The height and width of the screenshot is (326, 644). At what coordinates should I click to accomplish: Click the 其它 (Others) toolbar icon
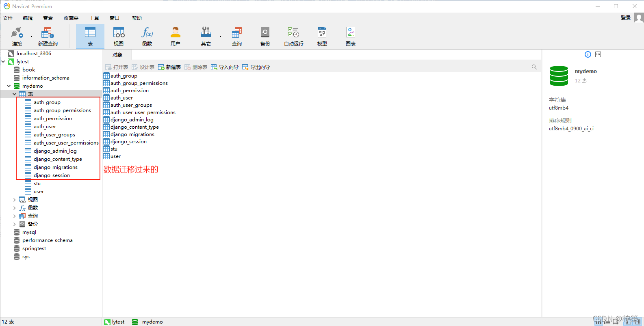click(206, 36)
